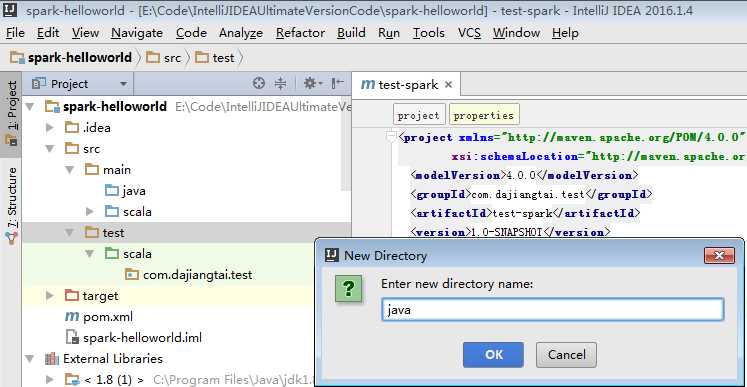Open the Project panel settings gear

pos(313,83)
